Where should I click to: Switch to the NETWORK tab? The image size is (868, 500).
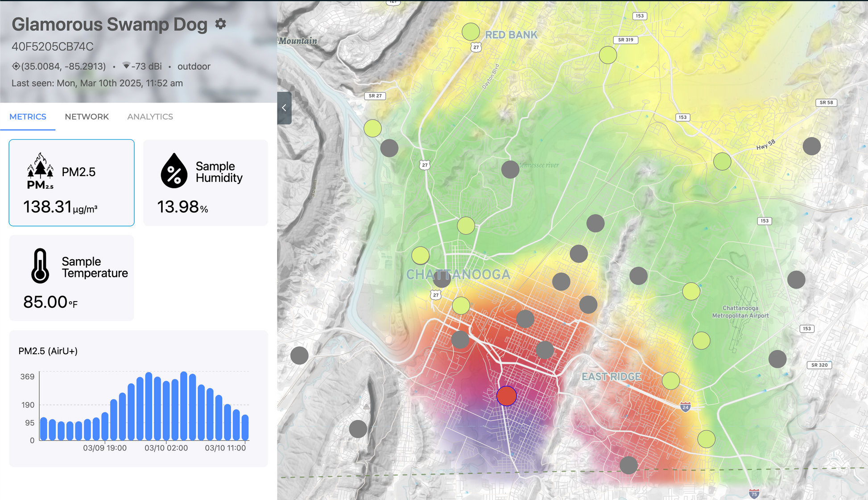click(x=87, y=116)
